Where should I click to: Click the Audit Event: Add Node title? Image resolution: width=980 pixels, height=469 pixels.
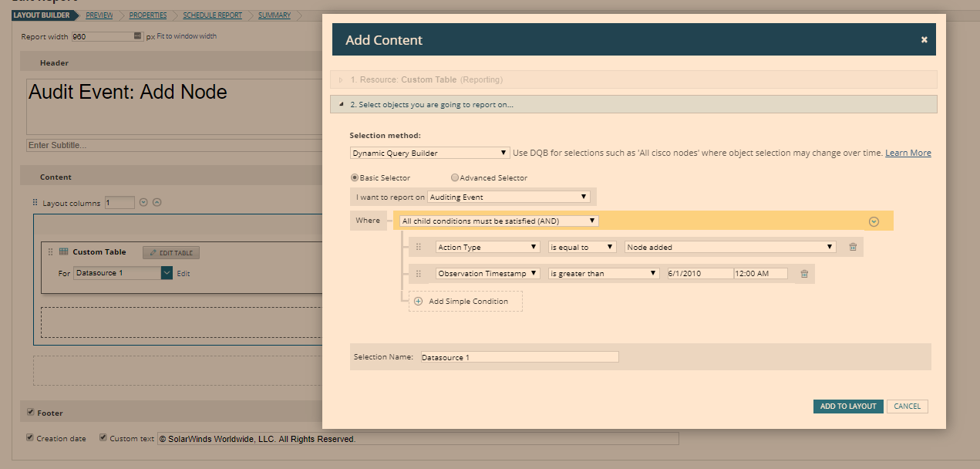pos(128,93)
